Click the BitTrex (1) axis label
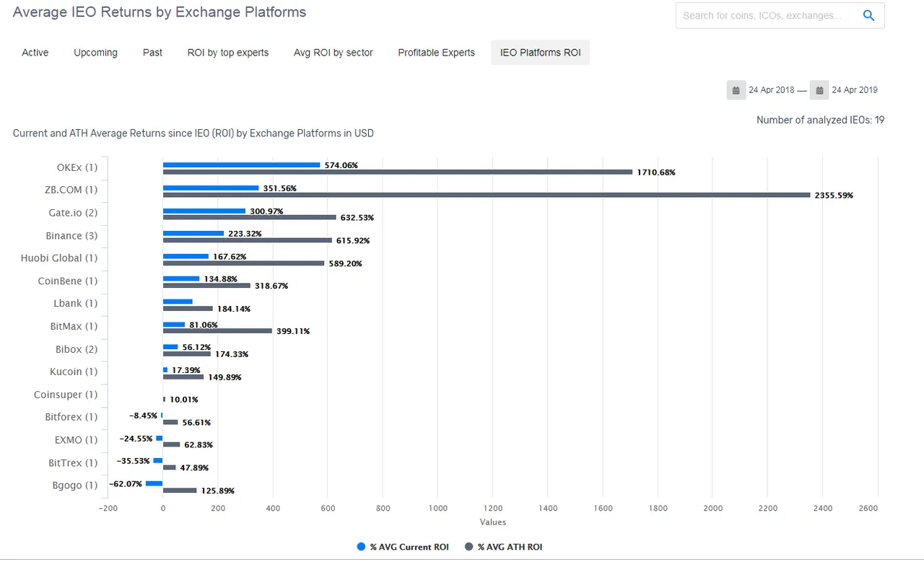924x562 pixels. click(x=73, y=462)
